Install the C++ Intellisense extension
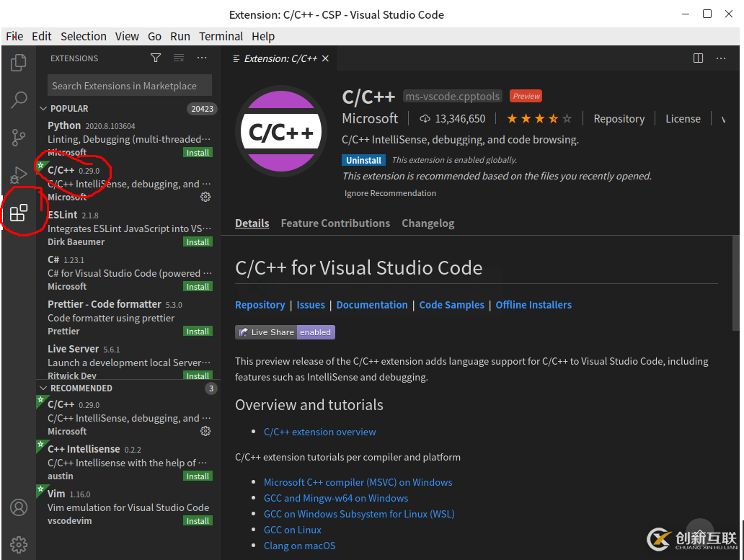The image size is (744, 560). point(198,476)
